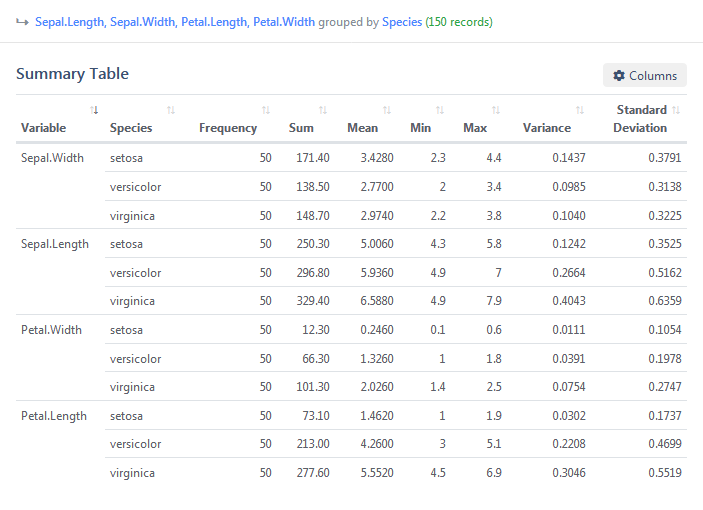Click the Standard Deviation column header
This screenshot has width=703, height=510.
tap(641, 119)
